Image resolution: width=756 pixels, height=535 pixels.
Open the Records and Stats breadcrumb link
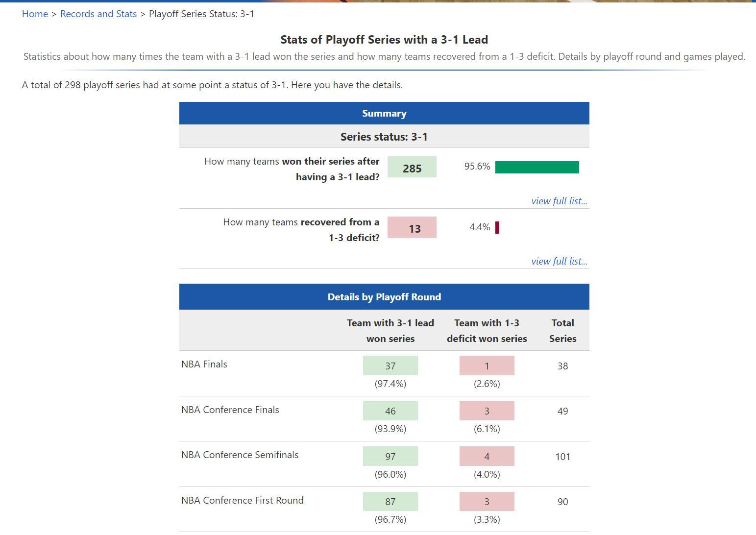pos(98,14)
